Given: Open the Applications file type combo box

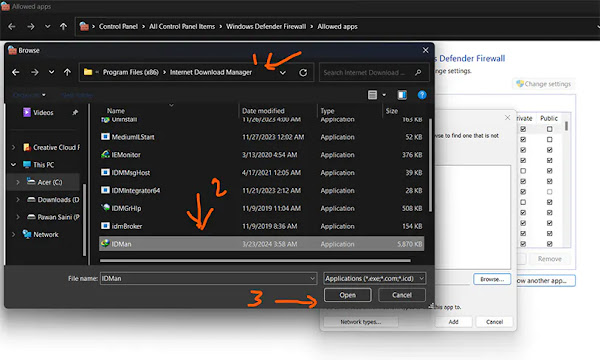Looking at the screenshot, I should (x=374, y=279).
